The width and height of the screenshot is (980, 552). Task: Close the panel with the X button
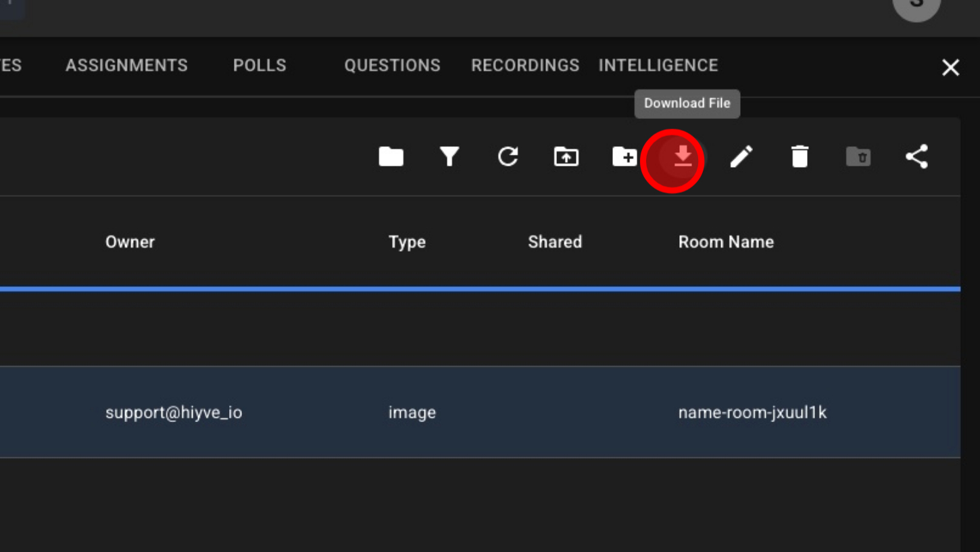(950, 67)
